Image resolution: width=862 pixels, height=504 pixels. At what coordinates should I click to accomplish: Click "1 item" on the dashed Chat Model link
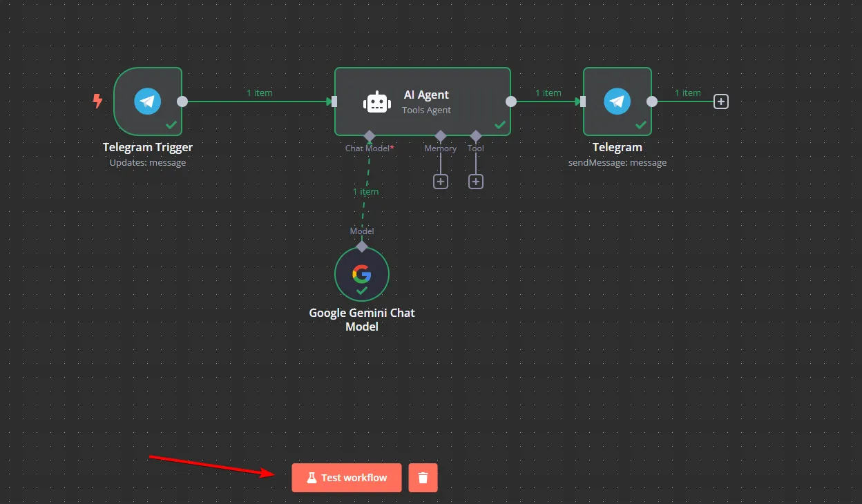(365, 191)
